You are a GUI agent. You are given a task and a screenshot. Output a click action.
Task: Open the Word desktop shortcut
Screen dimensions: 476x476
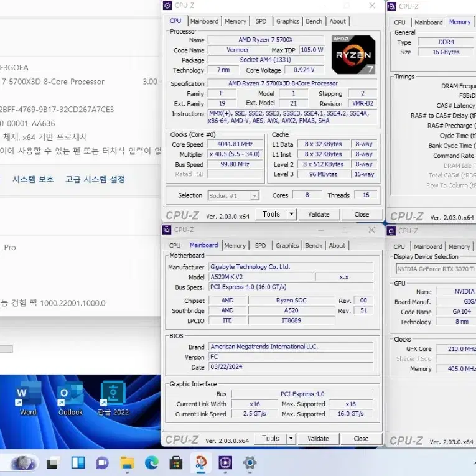[28, 398]
